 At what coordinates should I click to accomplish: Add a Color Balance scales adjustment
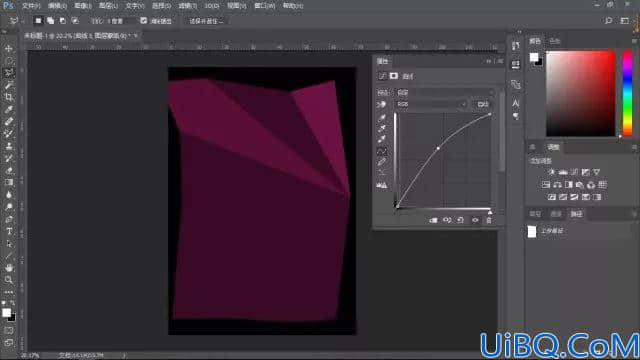(x=557, y=185)
